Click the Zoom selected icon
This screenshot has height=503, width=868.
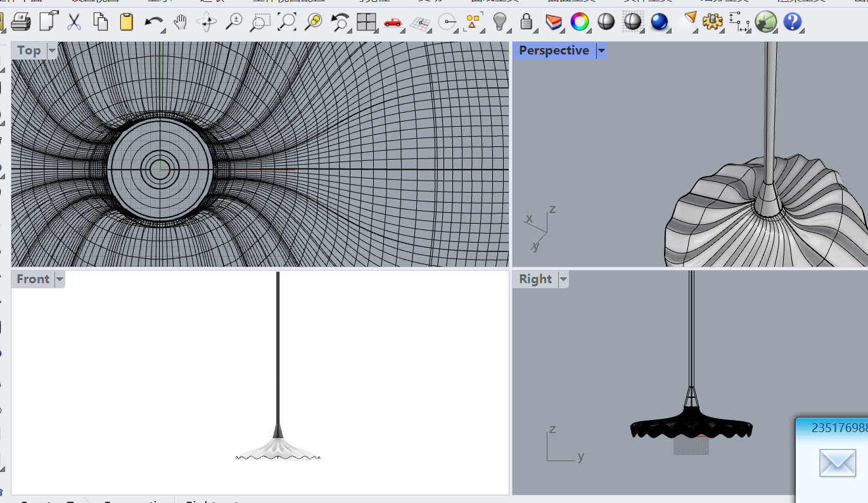coord(313,22)
